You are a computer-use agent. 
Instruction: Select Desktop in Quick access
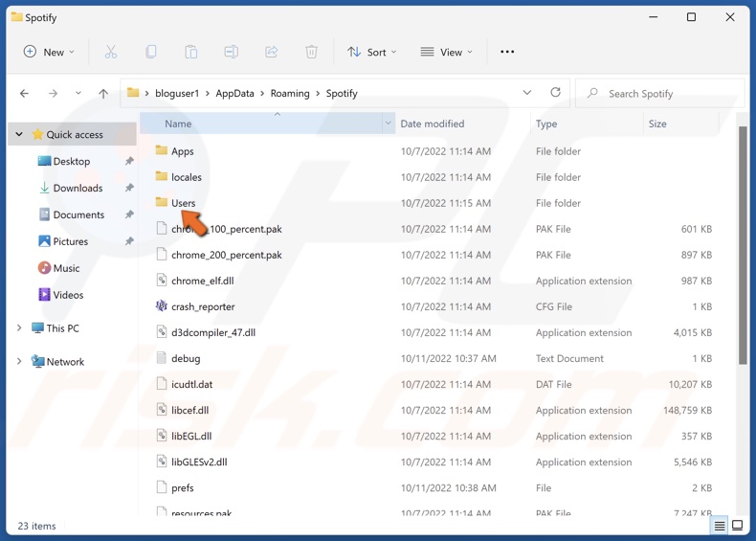pyautogui.click(x=72, y=161)
